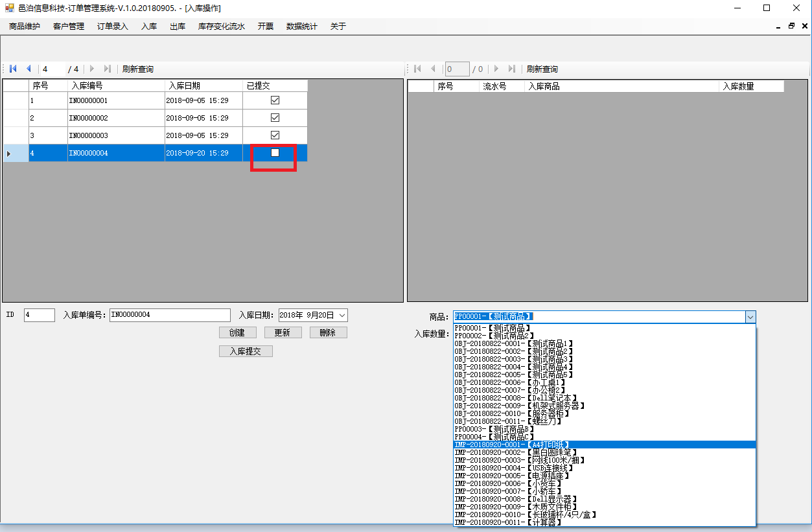812x532 pixels.
Task: Click the application icon in title bar
Action: click(9, 8)
